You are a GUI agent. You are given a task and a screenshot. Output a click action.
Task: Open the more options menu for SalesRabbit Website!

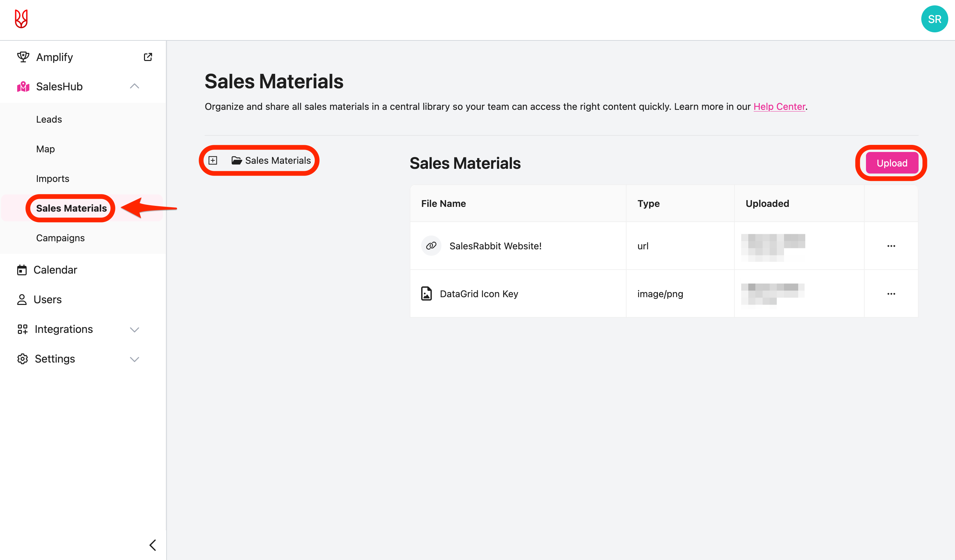point(891,246)
